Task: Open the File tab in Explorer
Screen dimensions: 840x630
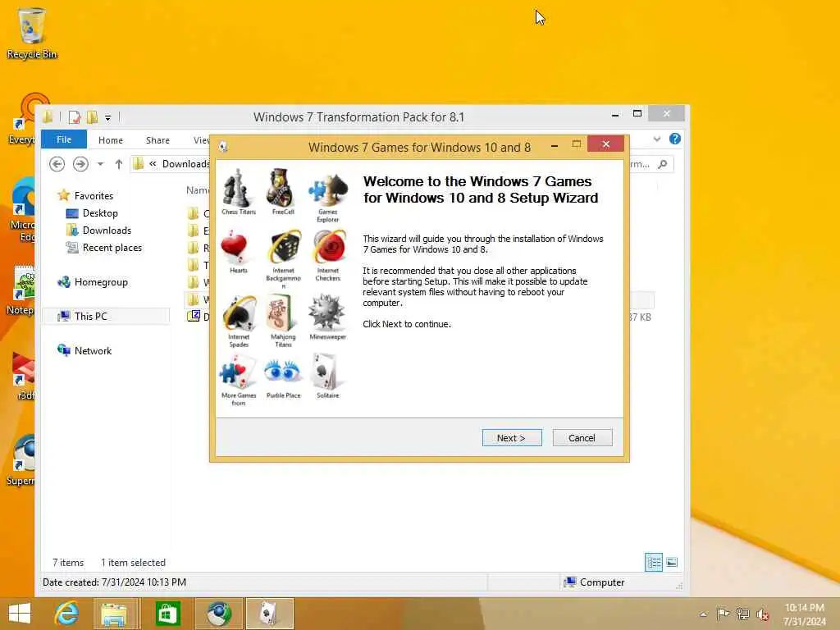Action: (64, 139)
